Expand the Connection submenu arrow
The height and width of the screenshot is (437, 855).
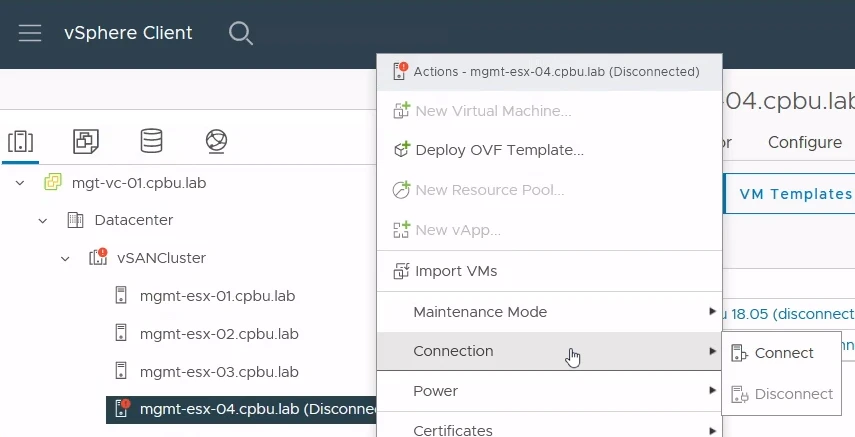pyautogui.click(x=712, y=351)
